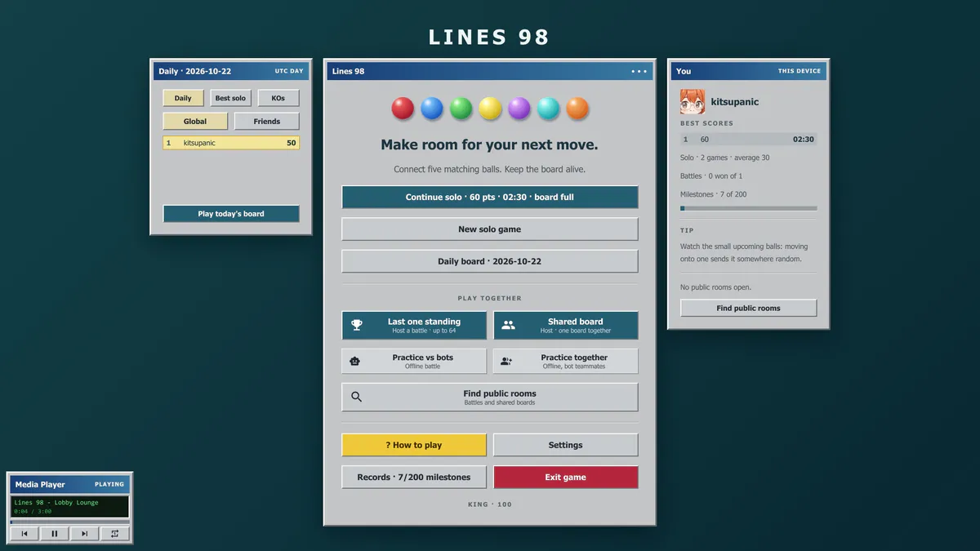Image resolution: width=980 pixels, height=551 pixels.
Task: Open Find public rooms with magnifier icon
Action: pyautogui.click(x=490, y=397)
